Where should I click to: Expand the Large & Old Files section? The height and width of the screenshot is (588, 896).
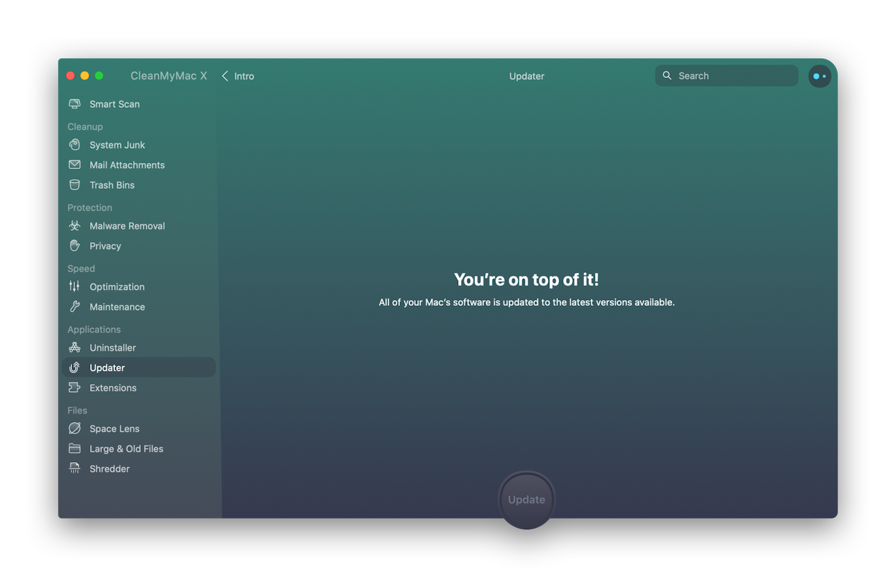click(126, 448)
